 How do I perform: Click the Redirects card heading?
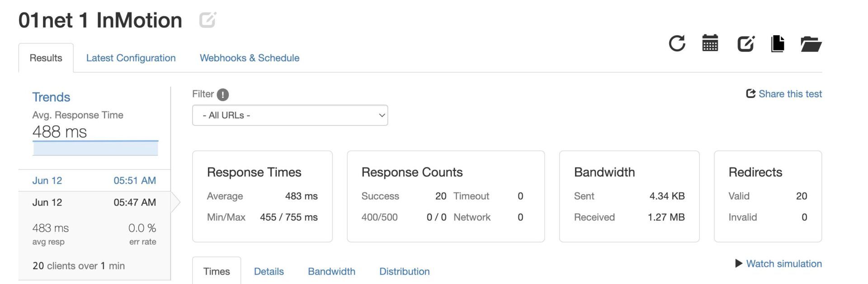point(755,172)
